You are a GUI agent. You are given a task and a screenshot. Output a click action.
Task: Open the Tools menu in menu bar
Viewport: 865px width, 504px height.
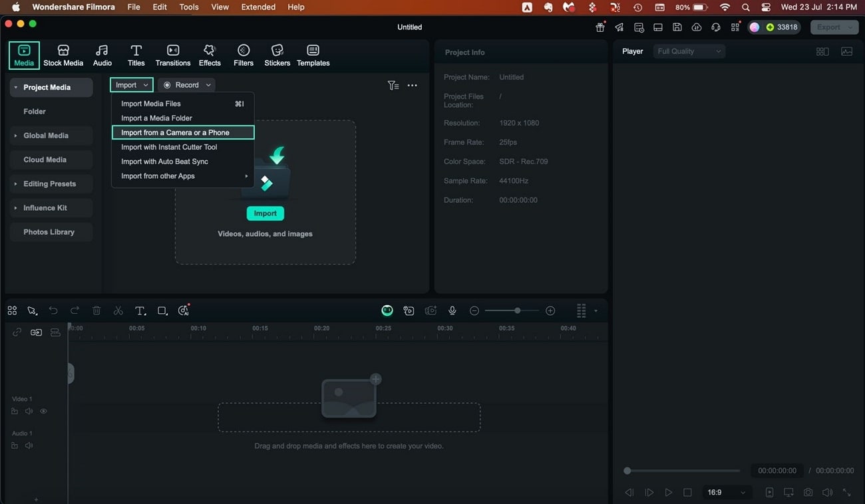pos(189,7)
